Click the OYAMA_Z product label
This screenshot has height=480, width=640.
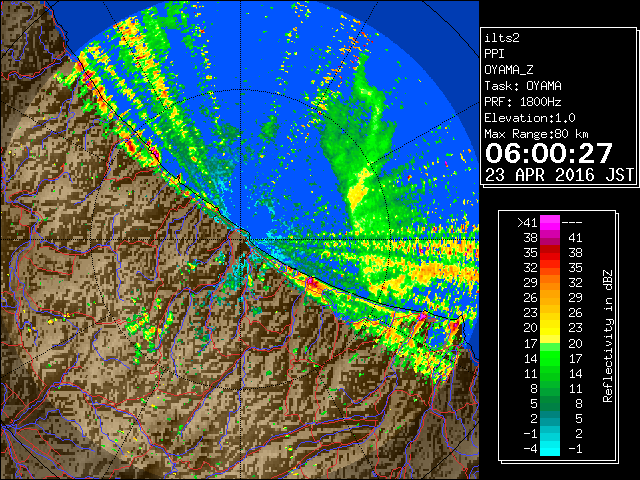pyautogui.click(x=509, y=70)
